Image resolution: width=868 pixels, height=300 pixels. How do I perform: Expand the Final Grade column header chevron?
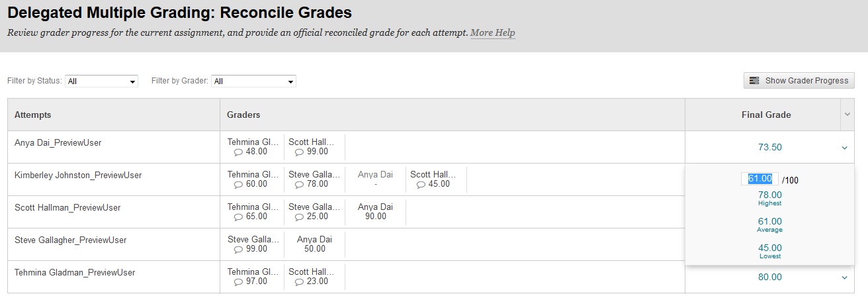(847, 115)
